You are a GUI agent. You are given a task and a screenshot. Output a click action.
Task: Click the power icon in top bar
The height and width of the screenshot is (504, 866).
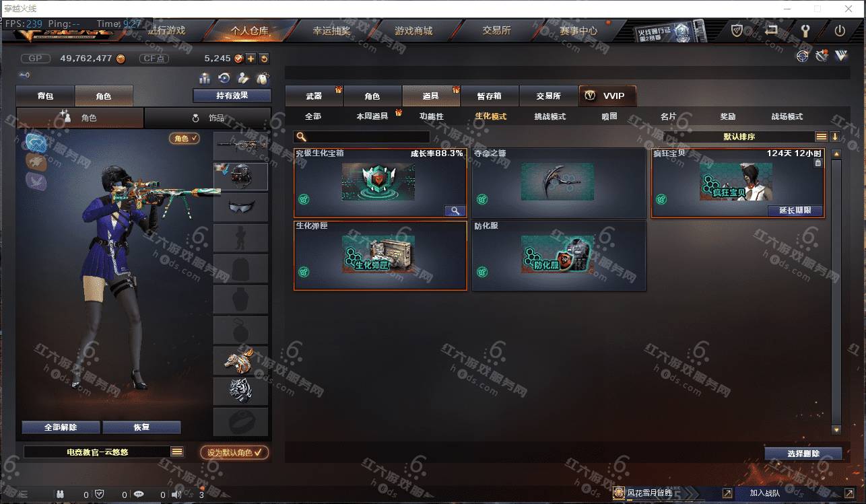tap(840, 30)
